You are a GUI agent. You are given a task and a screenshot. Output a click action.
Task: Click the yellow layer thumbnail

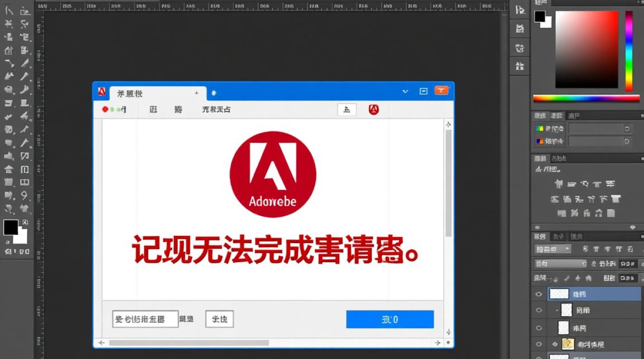click(x=568, y=344)
